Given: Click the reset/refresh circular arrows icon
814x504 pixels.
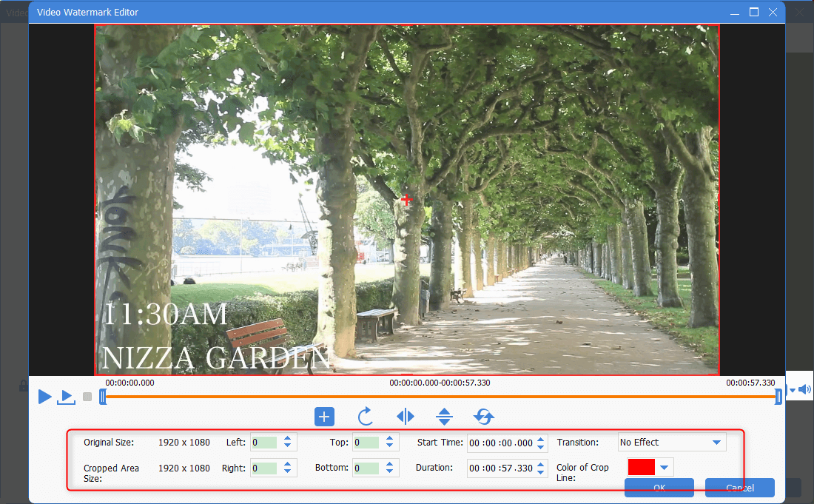Looking at the screenshot, I should click(484, 417).
